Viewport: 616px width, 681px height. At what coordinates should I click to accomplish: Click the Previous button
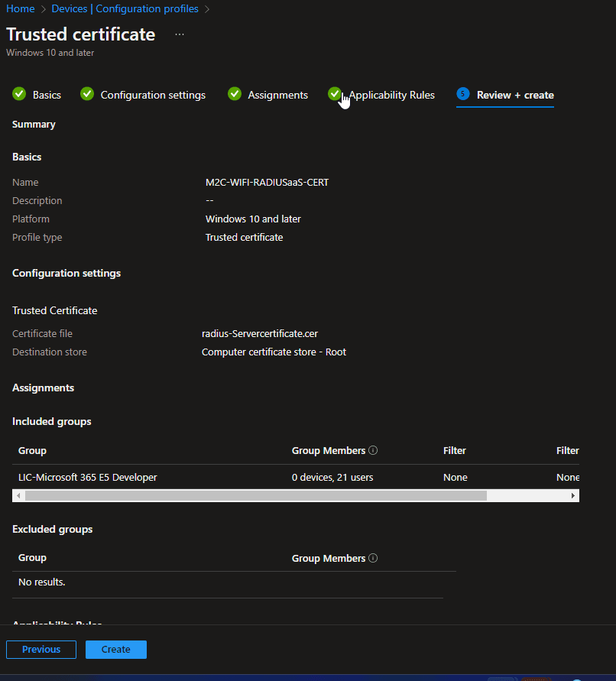tap(41, 650)
